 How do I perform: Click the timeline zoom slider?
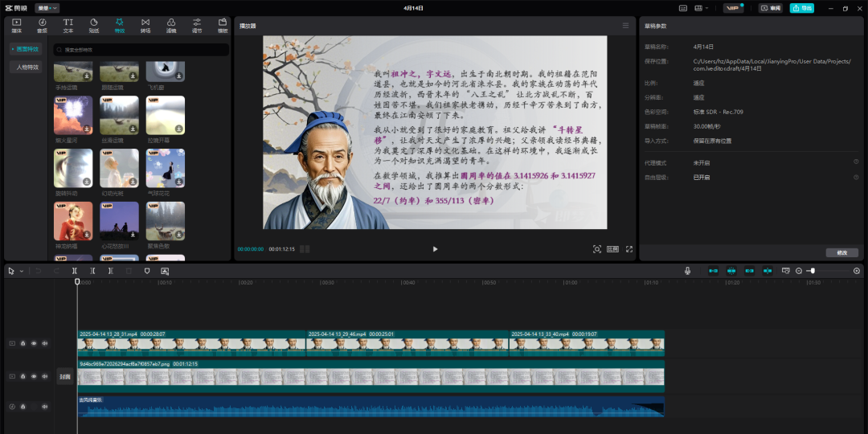tap(813, 271)
